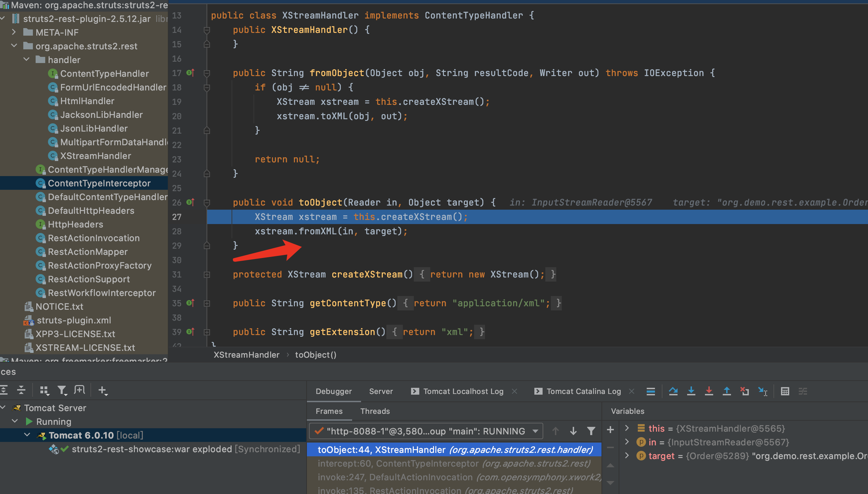The image size is (868, 494).
Task: Click the Step Out debugger icon
Action: pos(727,391)
